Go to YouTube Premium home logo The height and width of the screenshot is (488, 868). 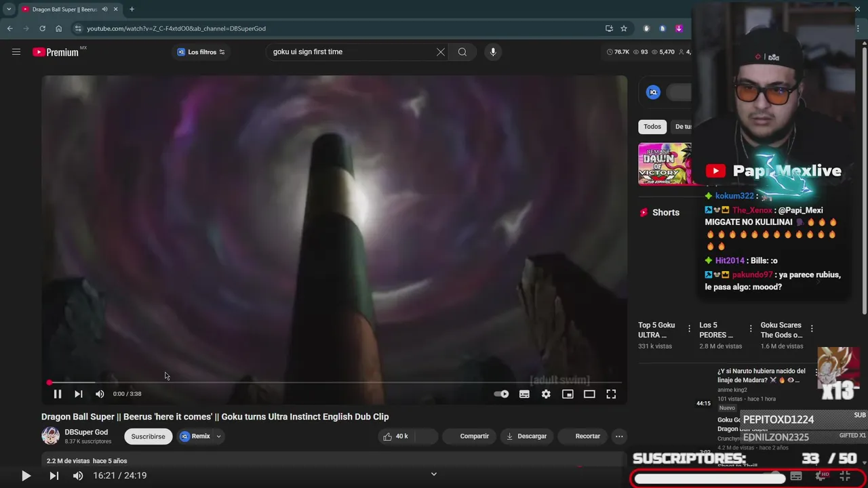point(56,52)
